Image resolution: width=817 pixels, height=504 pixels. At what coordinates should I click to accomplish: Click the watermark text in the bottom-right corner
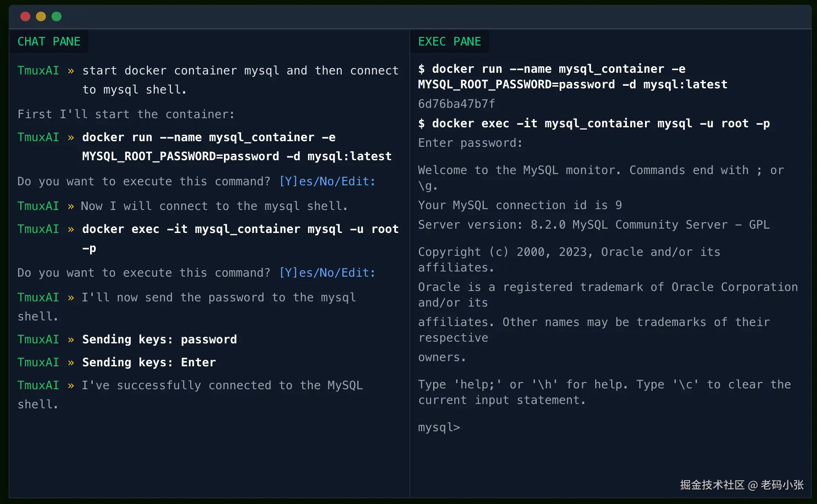pos(742,485)
